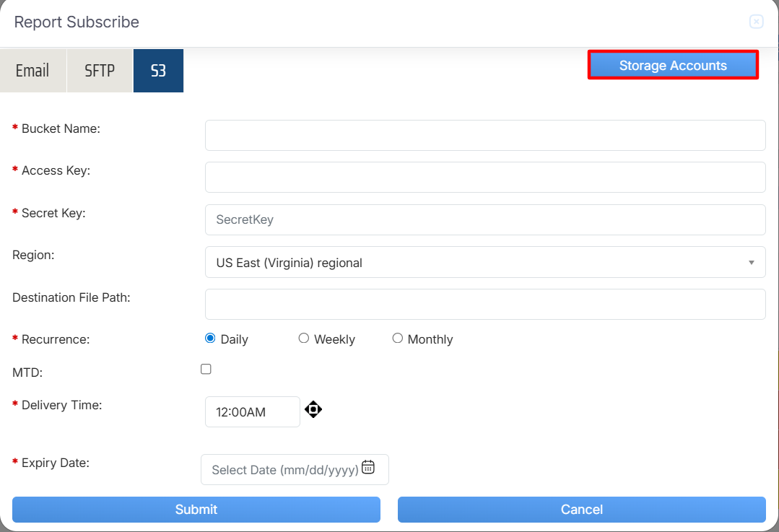
Task: Switch to the Email tab
Action: click(x=32, y=71)
